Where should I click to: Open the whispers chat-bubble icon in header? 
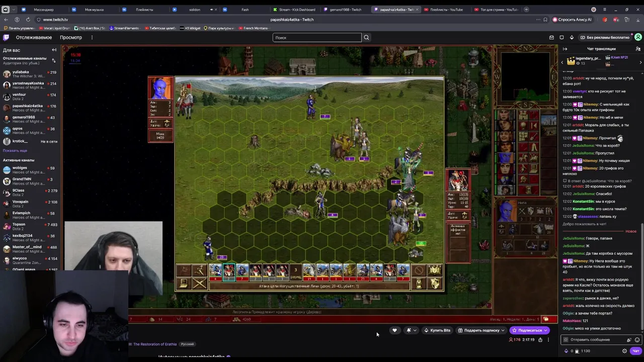coord(561,37)
